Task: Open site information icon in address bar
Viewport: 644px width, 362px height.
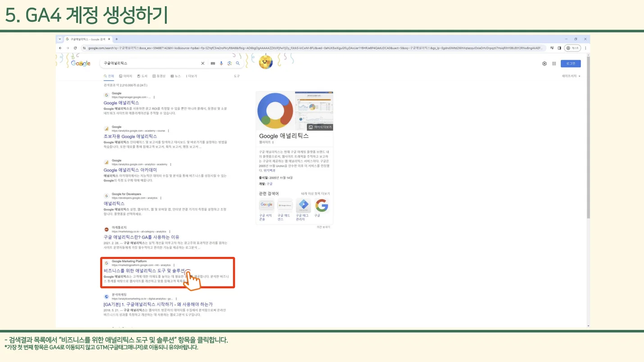Action: (x=84, y=48)
